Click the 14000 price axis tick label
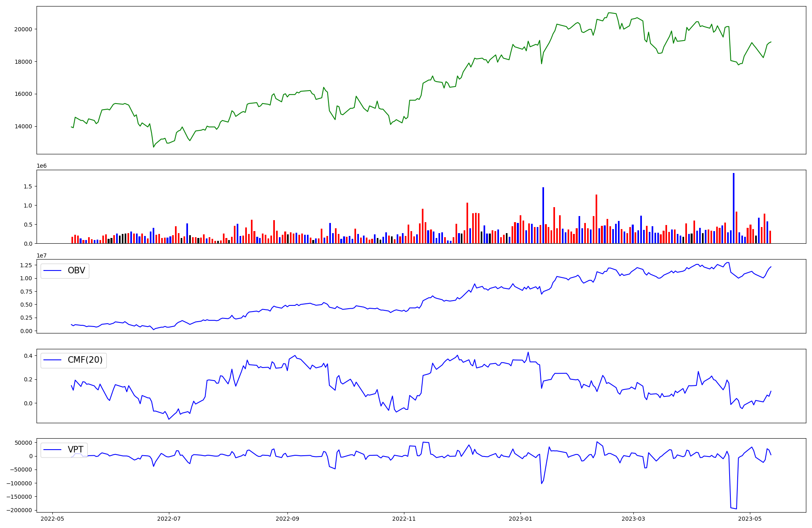Screen dimensions: 812x528 [24, 126]
